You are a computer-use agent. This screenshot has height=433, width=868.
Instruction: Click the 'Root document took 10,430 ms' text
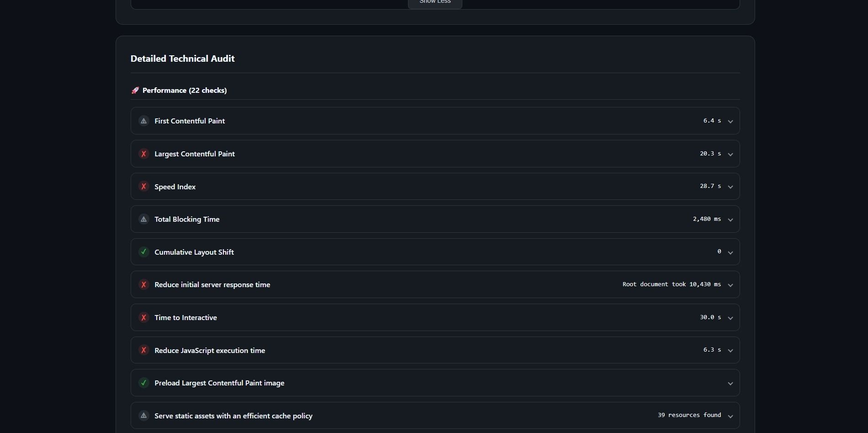671,284
